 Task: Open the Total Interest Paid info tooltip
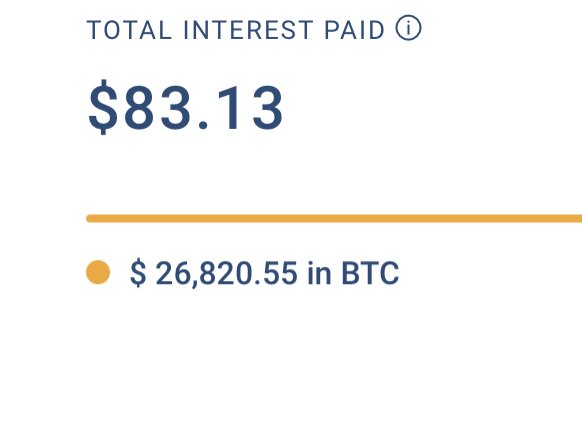pos(408,28)
